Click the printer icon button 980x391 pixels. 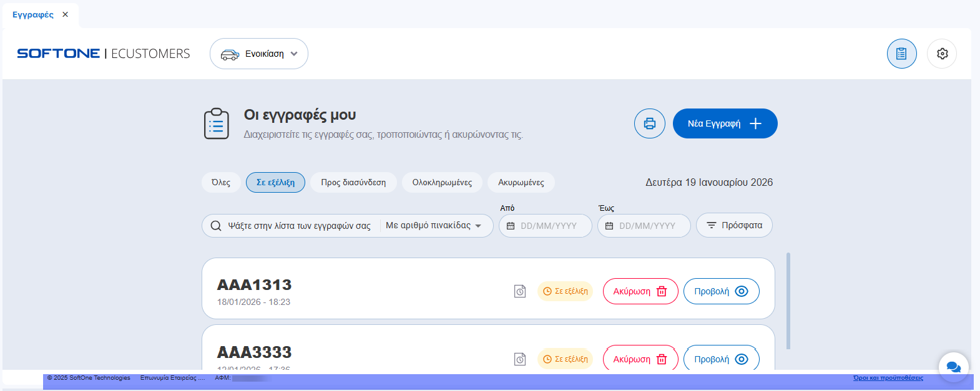[x=650, y=123]
